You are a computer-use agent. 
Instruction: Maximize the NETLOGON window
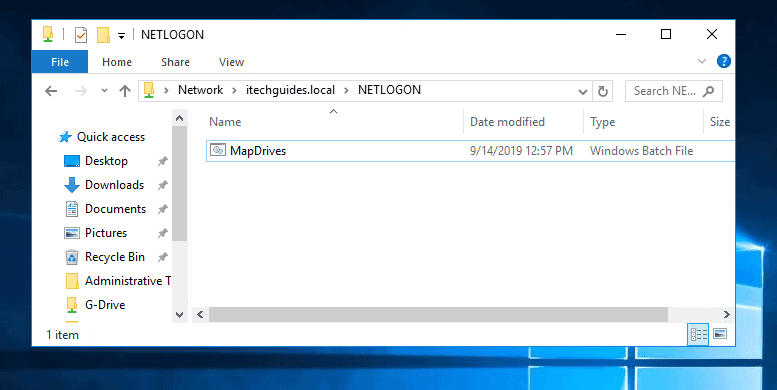(x=666, y=34)
